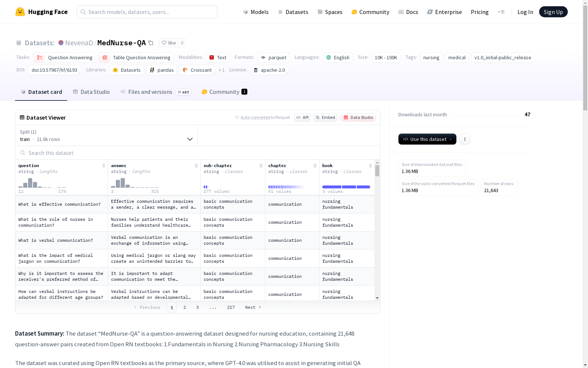The width and height of the screenshot is (588, 368).
Task: Expand the apache-2.0 license tag
Action: [269, 70]
